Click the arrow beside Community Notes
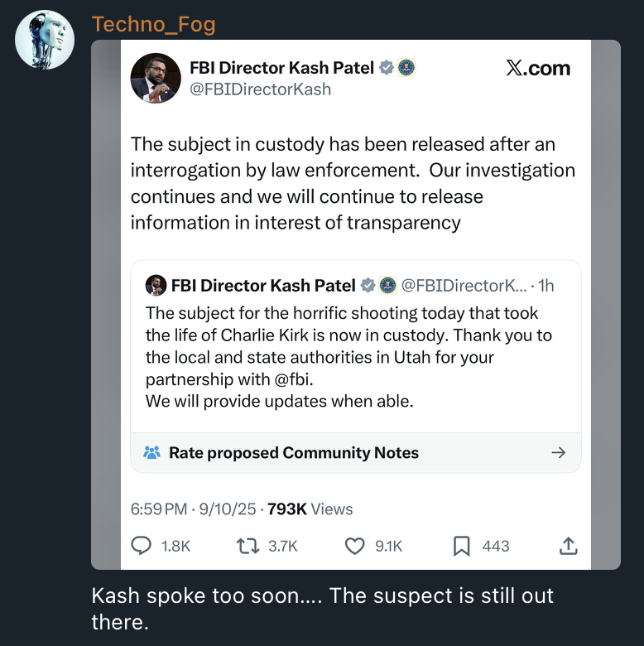 [559, 453]
